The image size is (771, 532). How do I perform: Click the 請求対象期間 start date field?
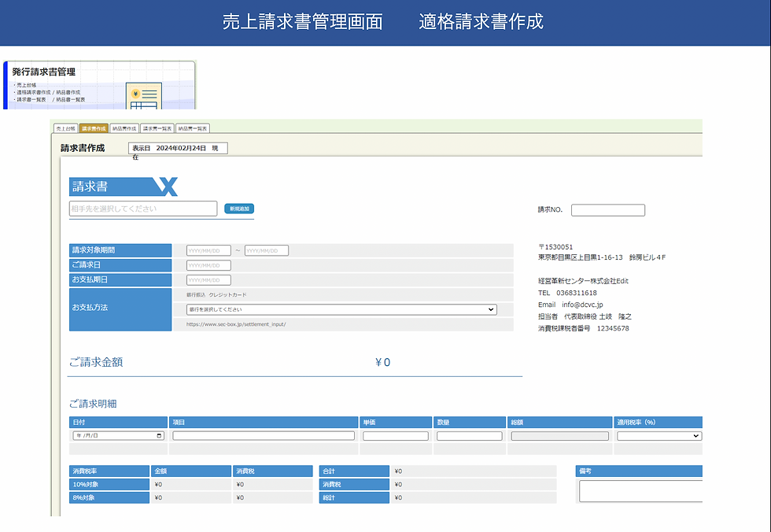208,251
